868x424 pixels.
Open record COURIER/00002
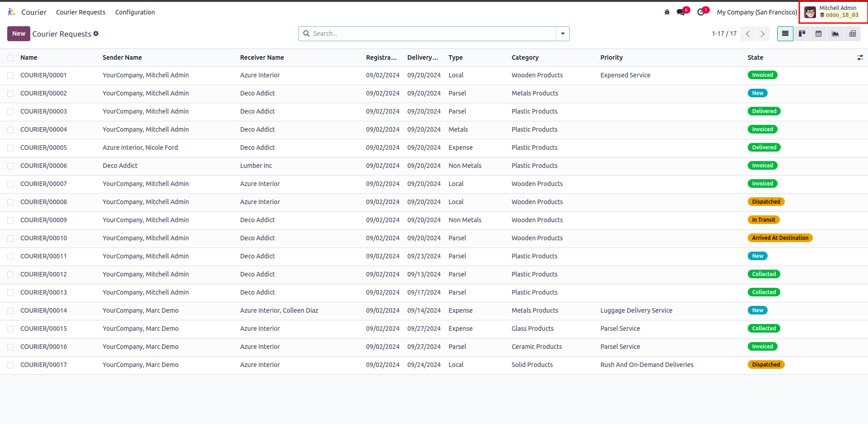(x=43, y=93)
